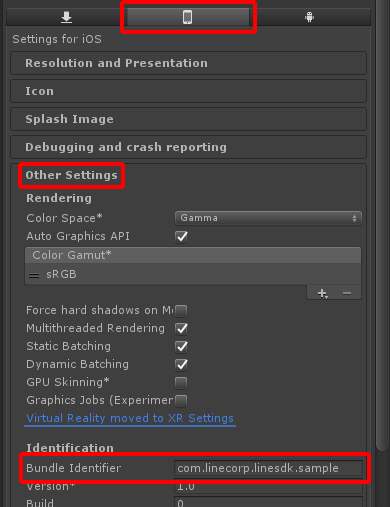390x507 pixels.
Task: Turn off Dynamic Batching checkbox
Action: pos(181,365)
